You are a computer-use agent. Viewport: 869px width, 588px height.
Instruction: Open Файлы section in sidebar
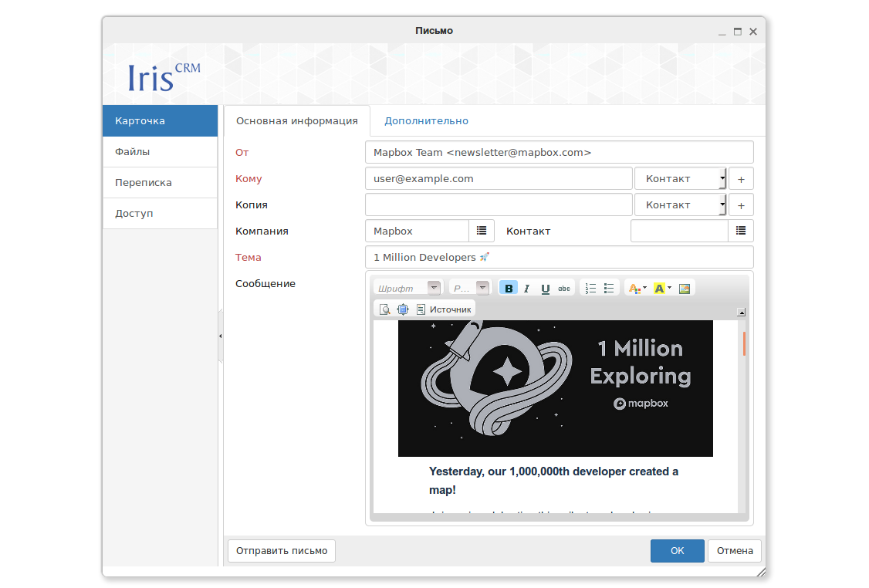click(x=161, y=152)
